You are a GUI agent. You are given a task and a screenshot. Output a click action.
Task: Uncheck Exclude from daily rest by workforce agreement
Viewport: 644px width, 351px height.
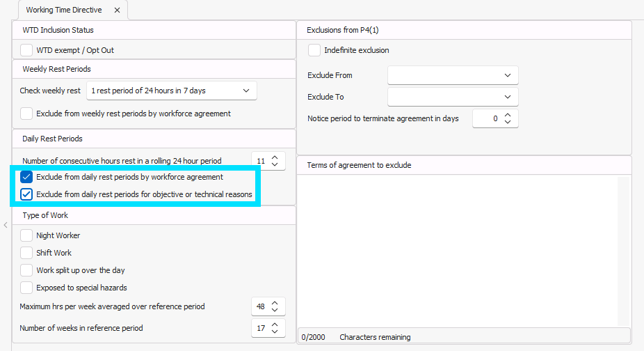(26, 177)
